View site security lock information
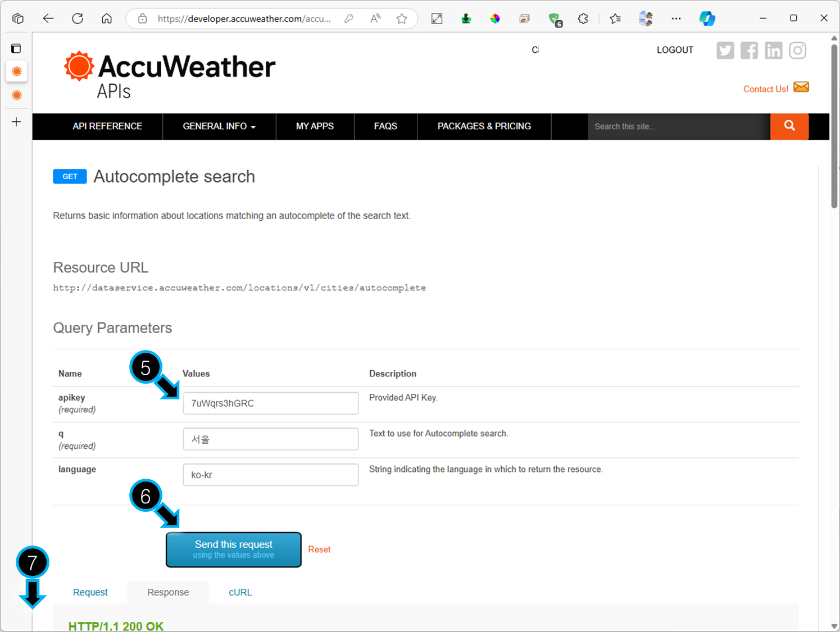 pyautogui.click(x=143, y=19)
